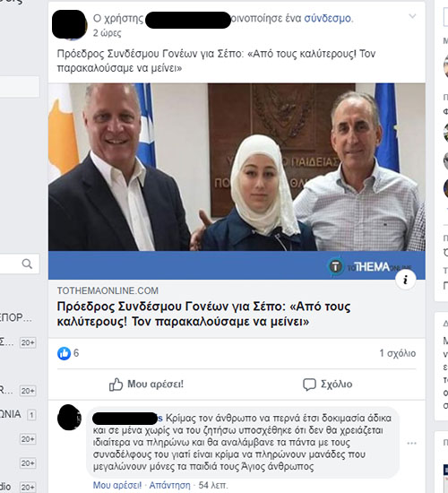This screenshot has width=448, height=493.
Task: Click the sidebar search magnifier icon
Action: click(27, 264)
